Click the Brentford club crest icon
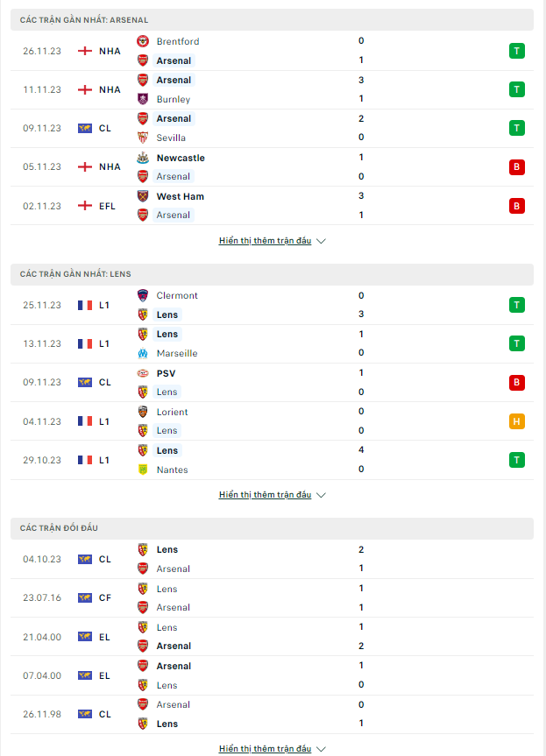The image size is (546, 756). point(143,41)
